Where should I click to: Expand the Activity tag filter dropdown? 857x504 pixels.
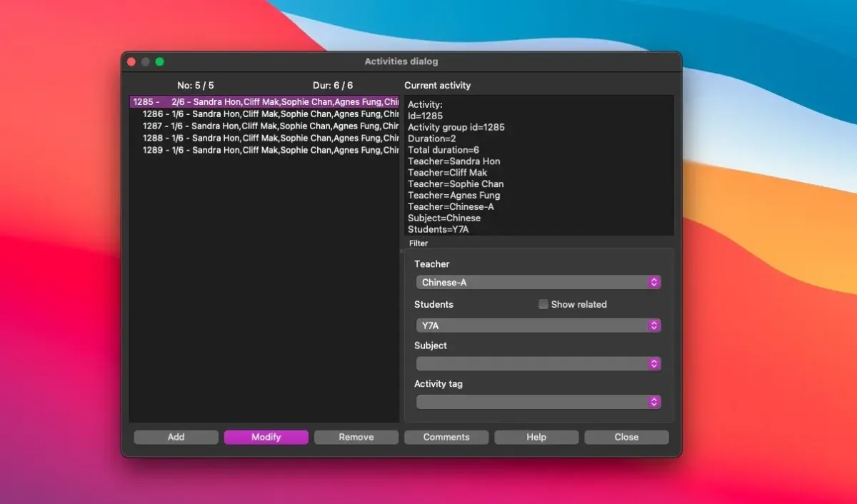point(538,402)
